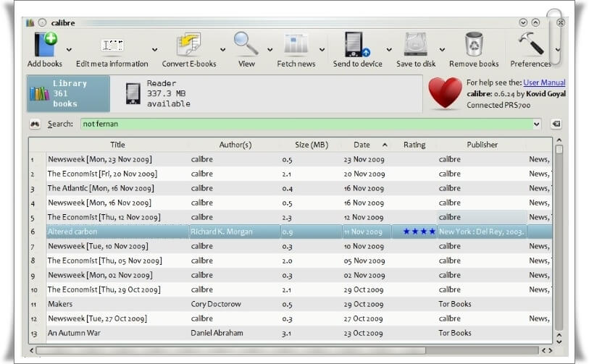The width and height of the screenshot is (589, 364).
Task: Expand the View dropdown arrow
Action: pyautogui.click(x=270, y=49)
